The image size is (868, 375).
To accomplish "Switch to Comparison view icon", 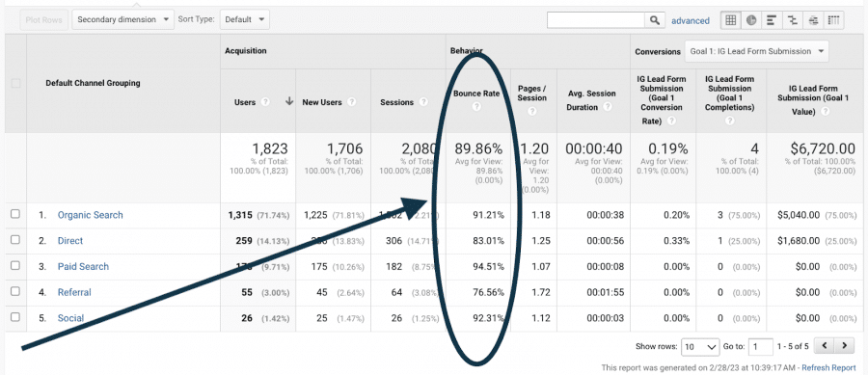I will coord(794,20).
